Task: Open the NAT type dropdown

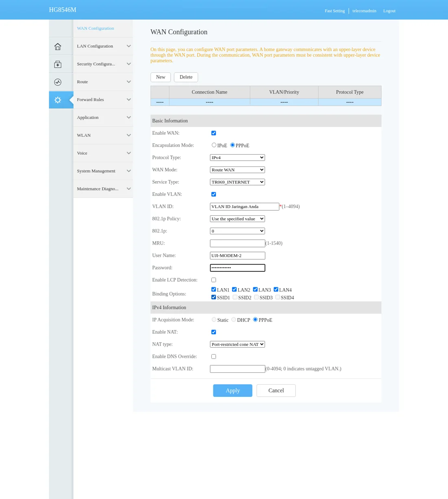Action: (x=237, y=344)
